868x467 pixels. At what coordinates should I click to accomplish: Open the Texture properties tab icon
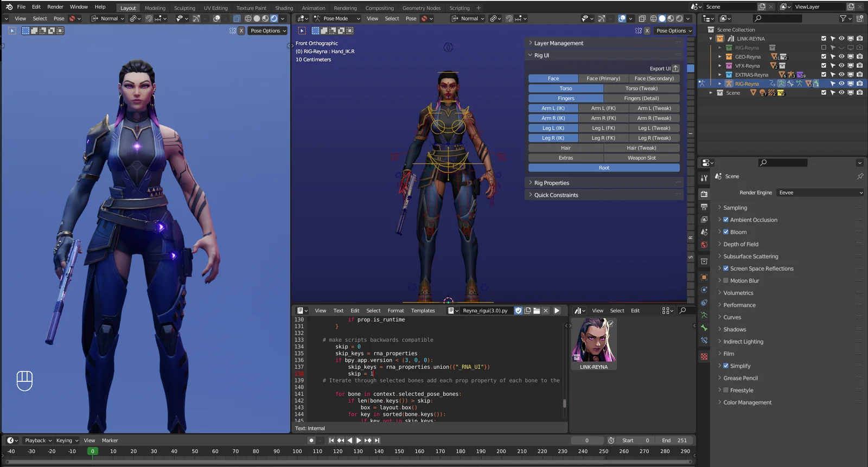pos(704,356)
